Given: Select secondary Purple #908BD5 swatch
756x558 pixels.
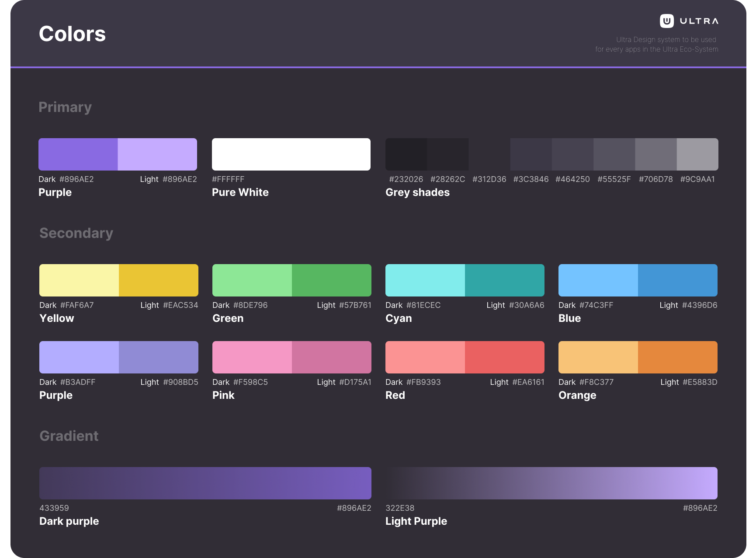Looking at the screenshot, I should pos(159,357).
